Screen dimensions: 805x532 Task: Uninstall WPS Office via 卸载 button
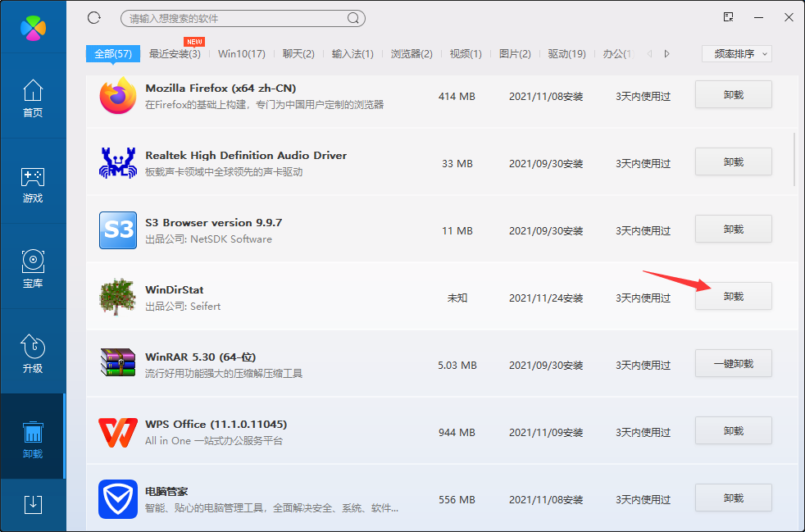point(734,431)
